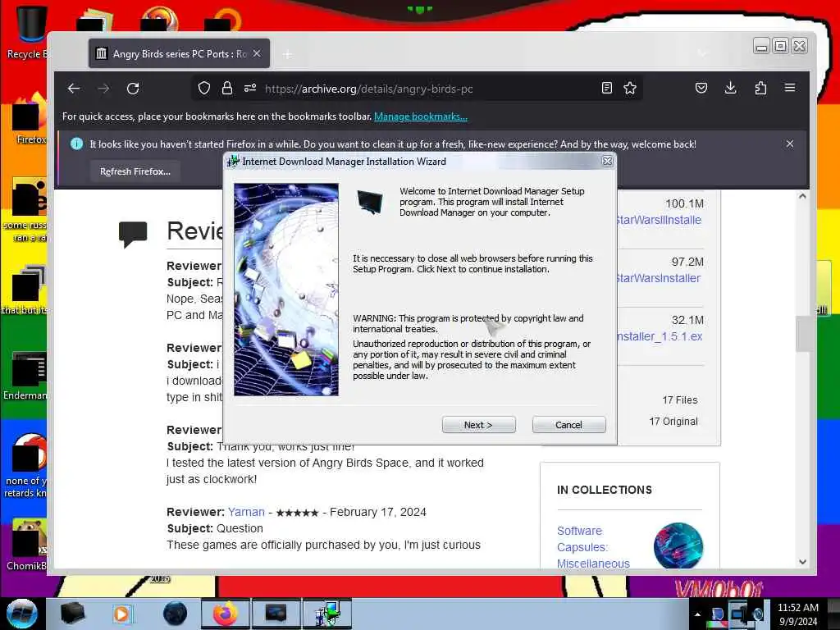Open reviewer Yaman's profile link
The height and width of the screenshot is (630, 840).
246,512
